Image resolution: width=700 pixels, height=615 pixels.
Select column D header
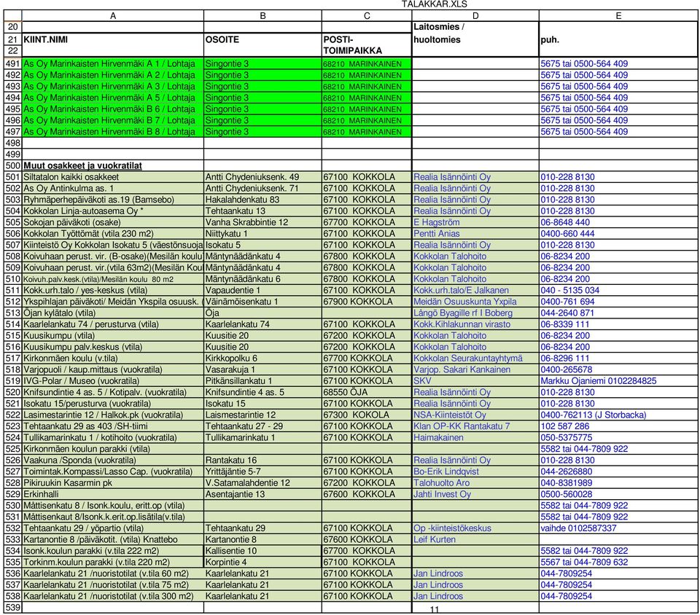click(x=475, y=15)
